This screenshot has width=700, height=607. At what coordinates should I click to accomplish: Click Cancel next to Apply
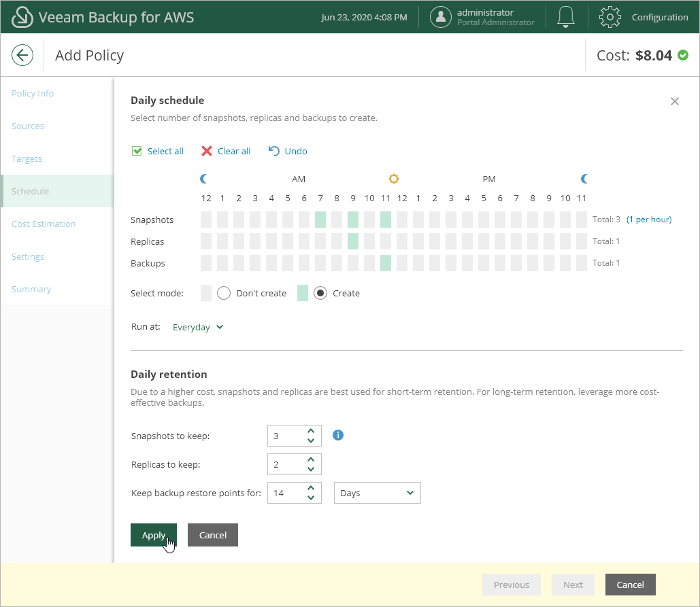[x=212, y=535]
